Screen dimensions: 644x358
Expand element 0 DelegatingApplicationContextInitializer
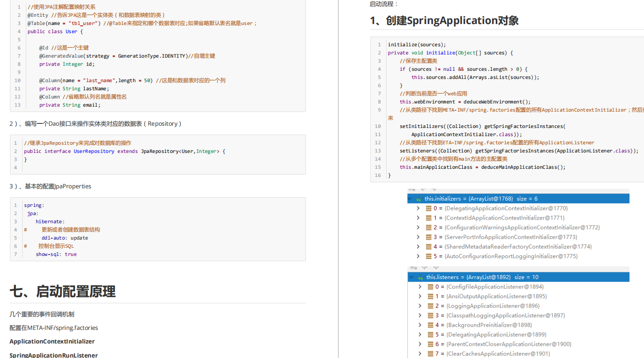click(x=418, y=208)
